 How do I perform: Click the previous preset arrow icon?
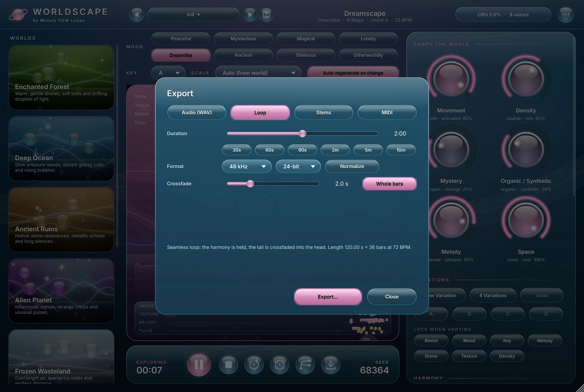pos(137,15)
